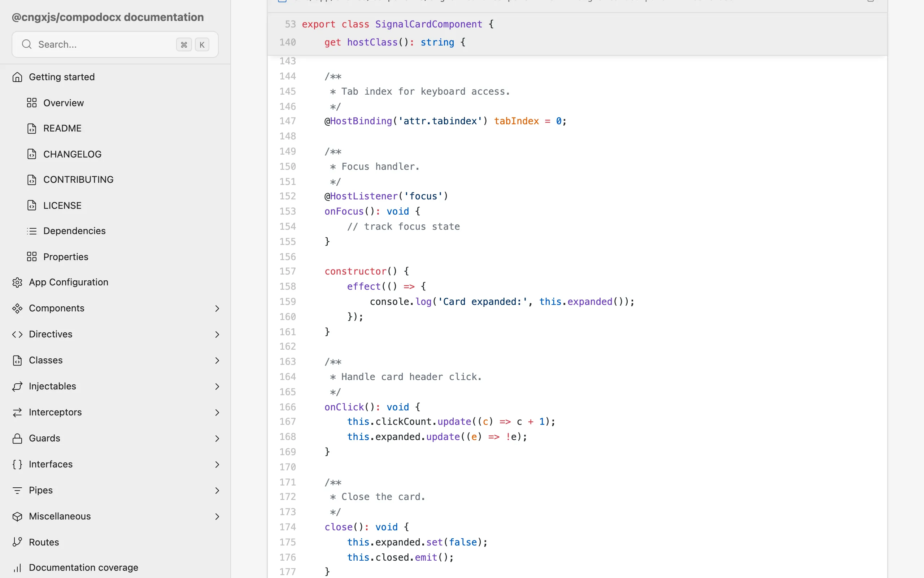
Task: Click the this.closed.emit() code line
Action: (x=400, y=558)
